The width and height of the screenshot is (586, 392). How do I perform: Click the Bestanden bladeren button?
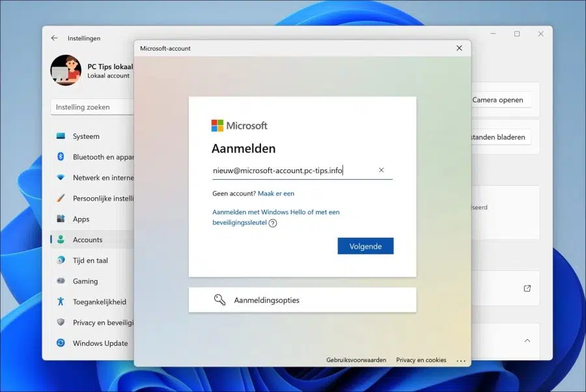click(500, 137)
